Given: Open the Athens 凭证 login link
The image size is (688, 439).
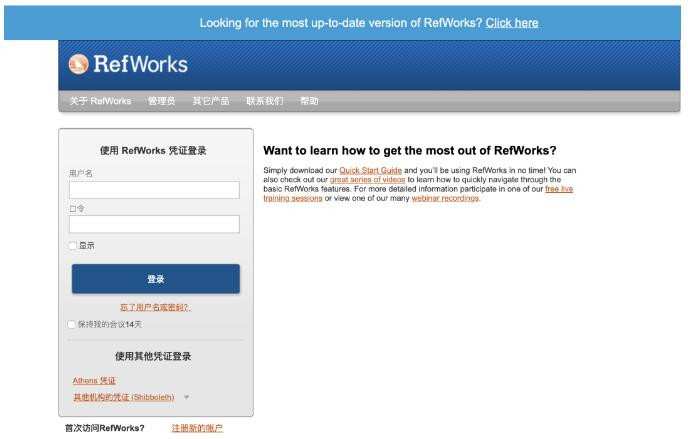Looking at the screenshot, I should point(94,380).
